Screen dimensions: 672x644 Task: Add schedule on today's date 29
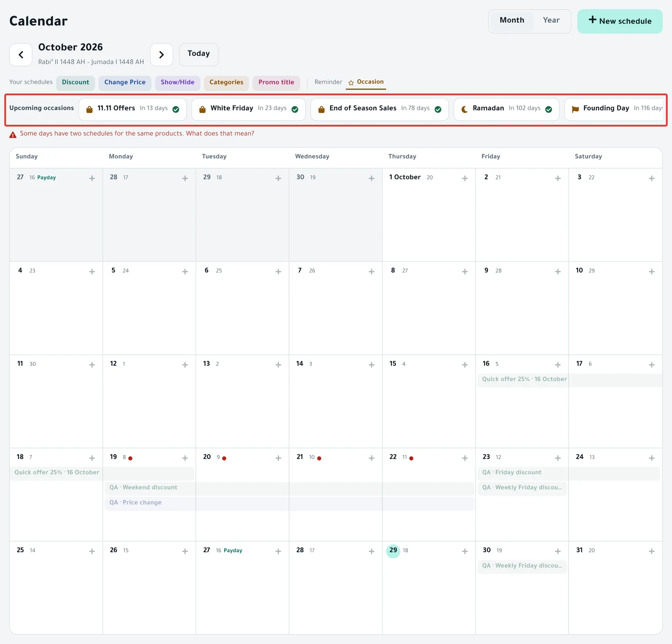tap(464, 551)
